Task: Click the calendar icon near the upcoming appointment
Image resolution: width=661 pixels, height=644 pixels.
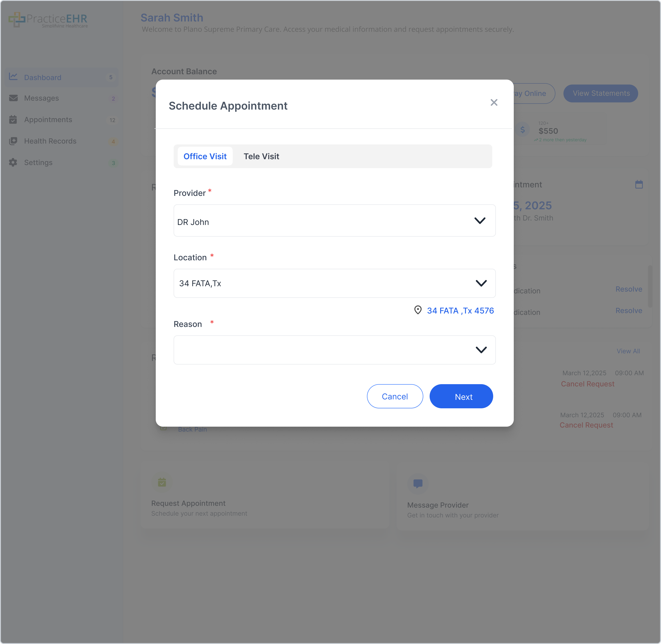Action: (639, 184)
